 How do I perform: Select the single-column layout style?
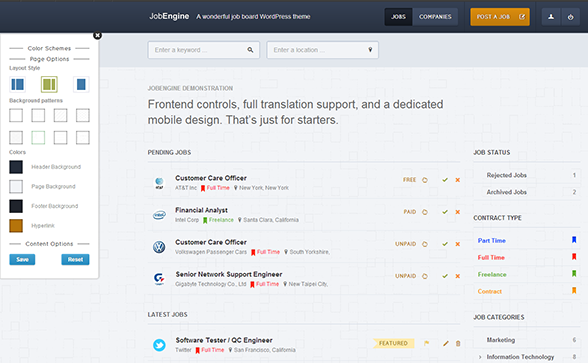pyautogui.click(x=81, y=84)
